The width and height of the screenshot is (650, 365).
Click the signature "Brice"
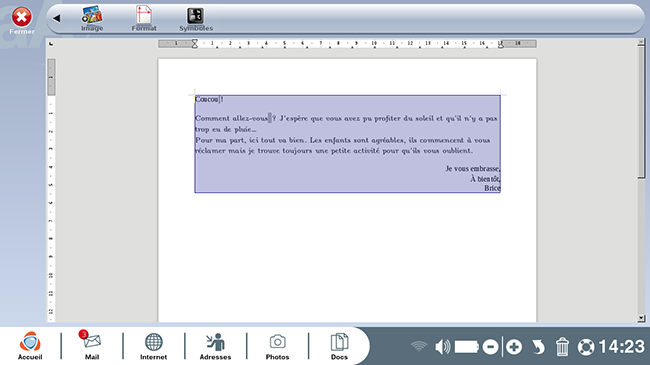[492, 188]
